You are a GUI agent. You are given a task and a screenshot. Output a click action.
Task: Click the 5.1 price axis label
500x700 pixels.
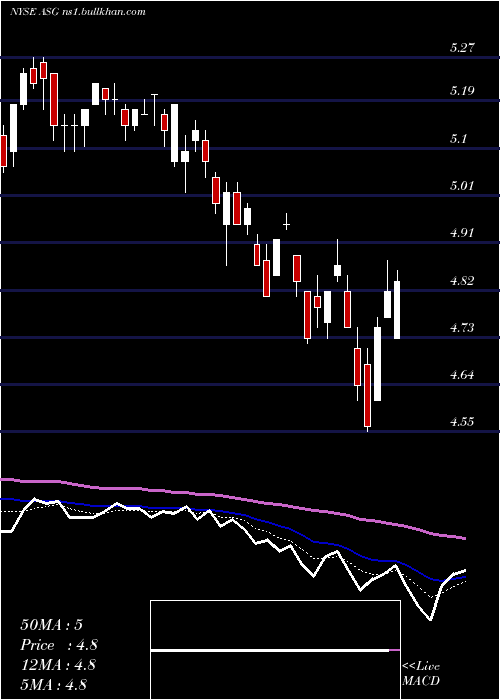(x=459, y=139)
